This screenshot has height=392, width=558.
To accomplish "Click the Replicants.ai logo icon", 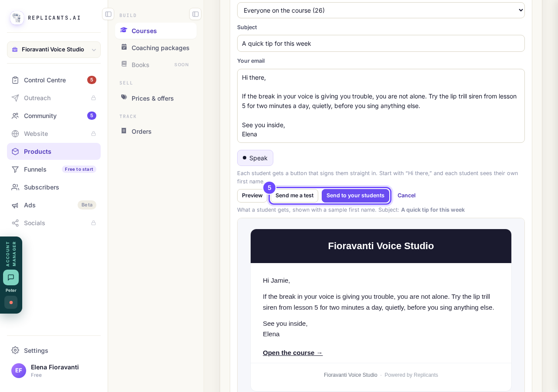I will [x=17, y=18].
